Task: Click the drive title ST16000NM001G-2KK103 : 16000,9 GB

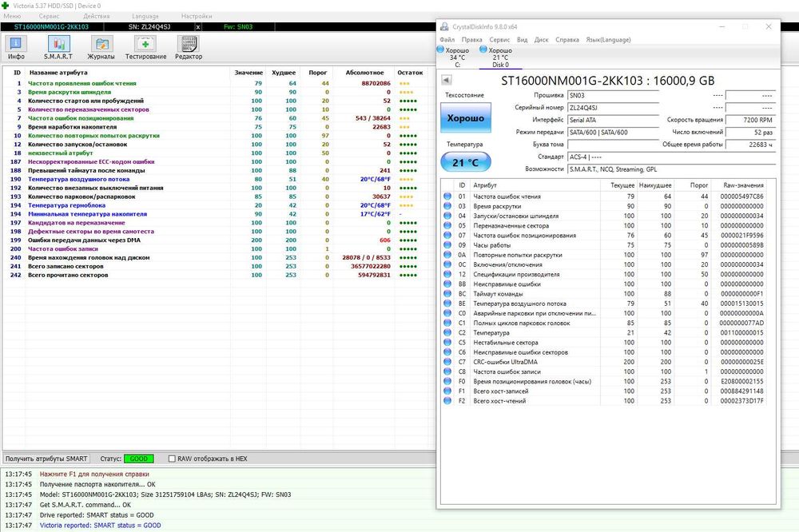Action: [x=607, y=81]
